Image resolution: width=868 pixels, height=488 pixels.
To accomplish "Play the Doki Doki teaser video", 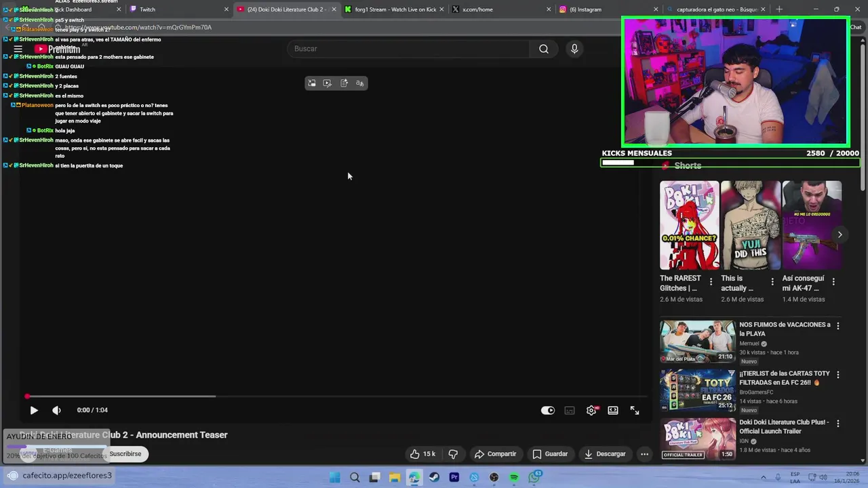I will (34, 410).
